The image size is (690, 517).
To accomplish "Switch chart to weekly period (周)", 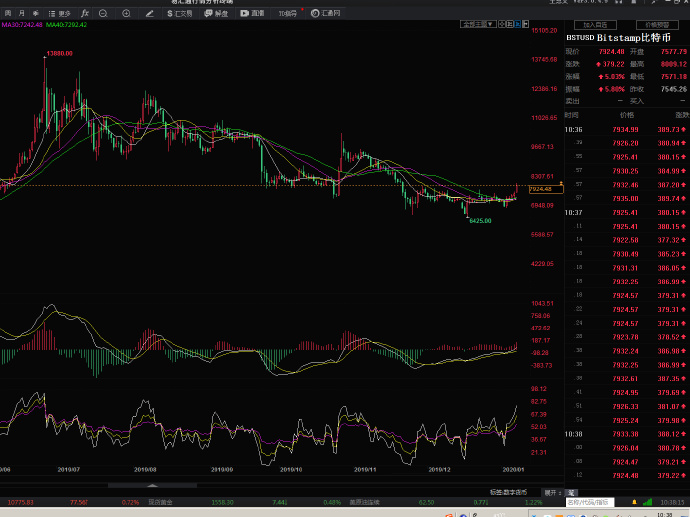I will click(x=8, y=13).
